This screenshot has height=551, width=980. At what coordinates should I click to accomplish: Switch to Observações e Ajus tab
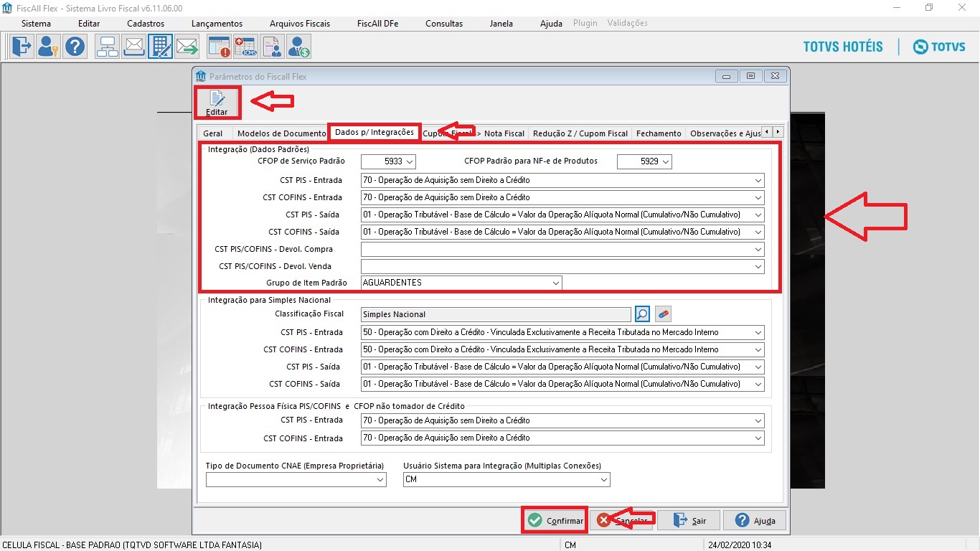tap(725, 133)
